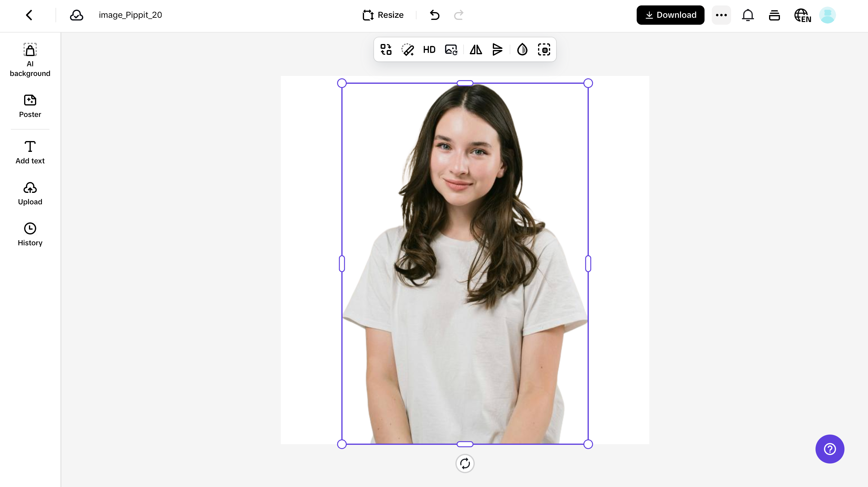This screenshot has width=868, height=487.
Task: Open the History panel
Action: 30,234
